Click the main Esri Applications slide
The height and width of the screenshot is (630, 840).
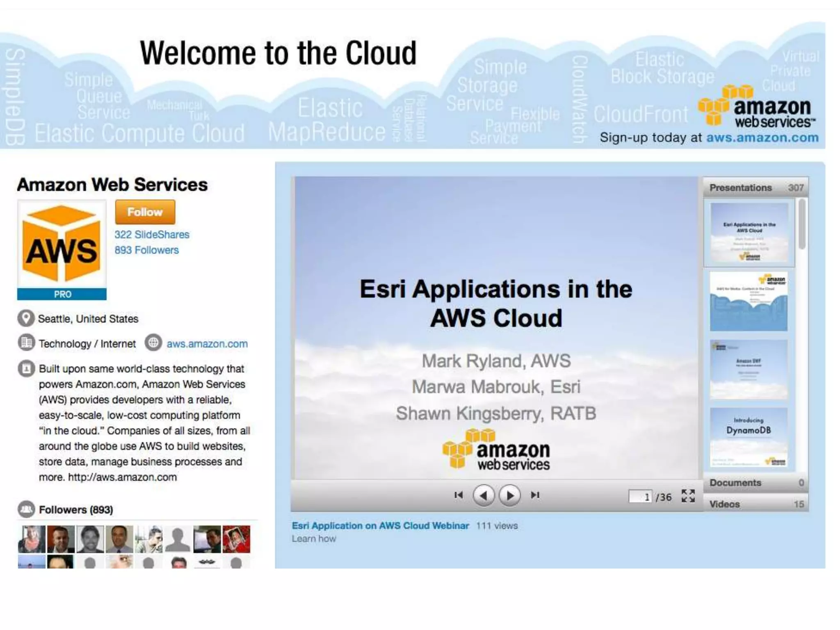point(496,328)
